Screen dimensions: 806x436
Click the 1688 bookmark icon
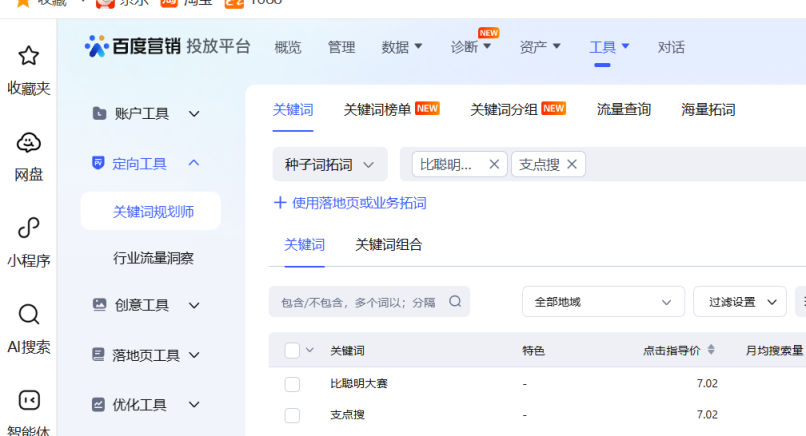tap(234, 3)
